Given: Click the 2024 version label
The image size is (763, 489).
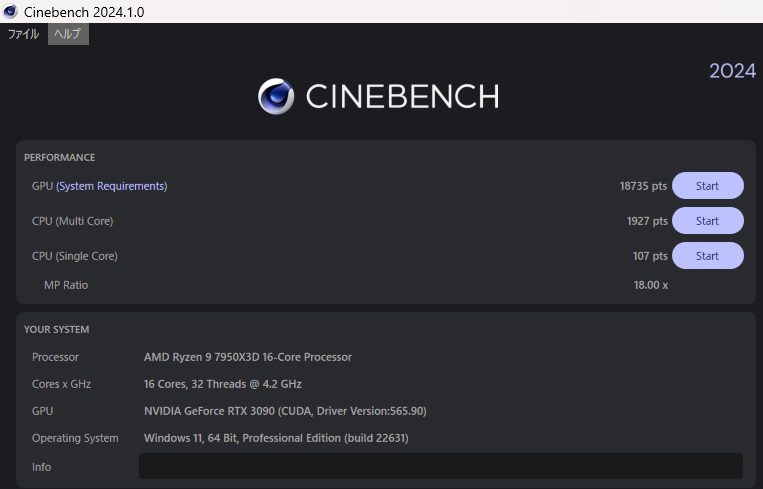Looking at the screenshot, I should pyautogui.click(x=732, y=71).
